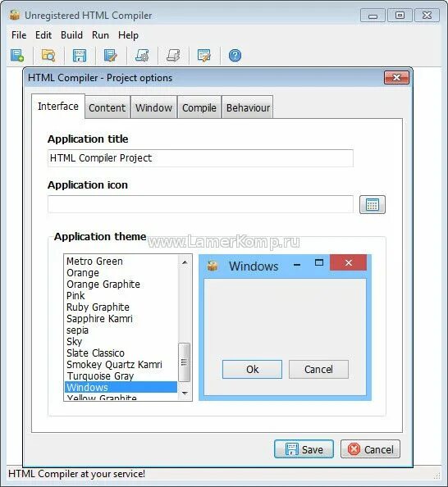Open the Run menu

click(x=100, y=35)
